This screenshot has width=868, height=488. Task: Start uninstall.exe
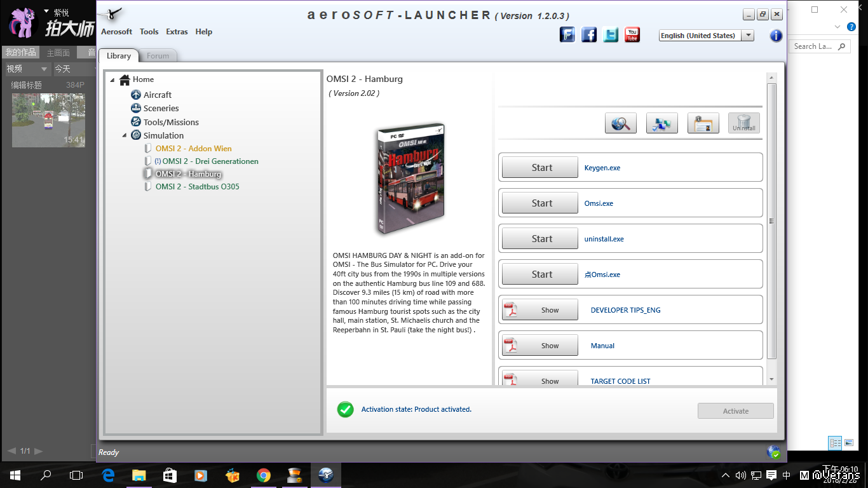[540, 239]
